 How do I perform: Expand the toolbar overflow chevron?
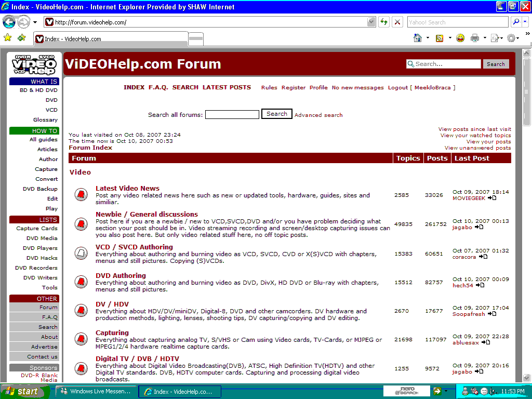(528, 34)
